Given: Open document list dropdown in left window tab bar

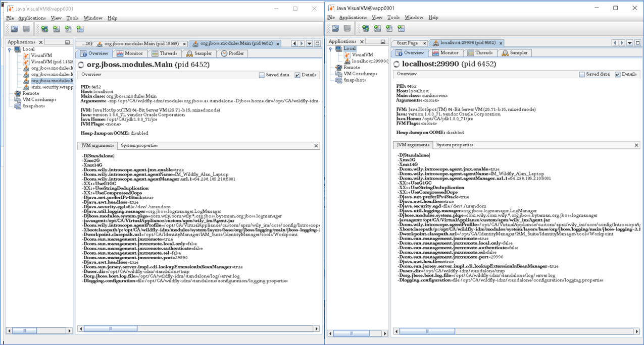Looking at the screenshot, I should [310, 43].
